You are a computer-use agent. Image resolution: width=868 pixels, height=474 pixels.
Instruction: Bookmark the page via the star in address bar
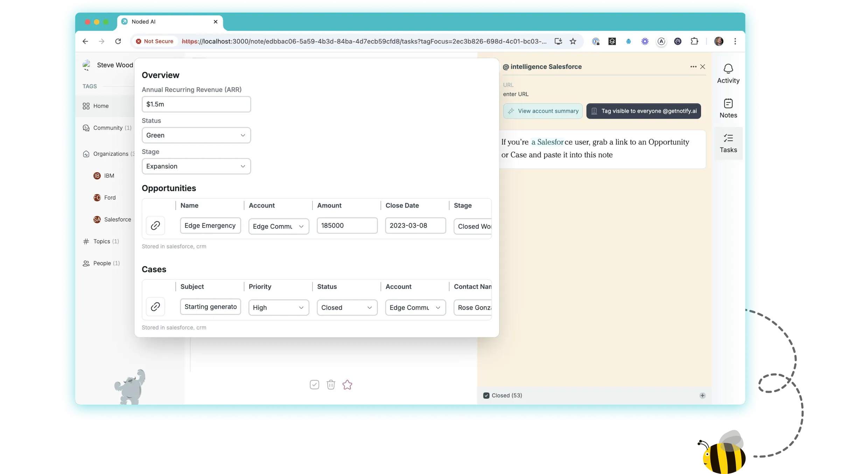(x=573, y=41)
